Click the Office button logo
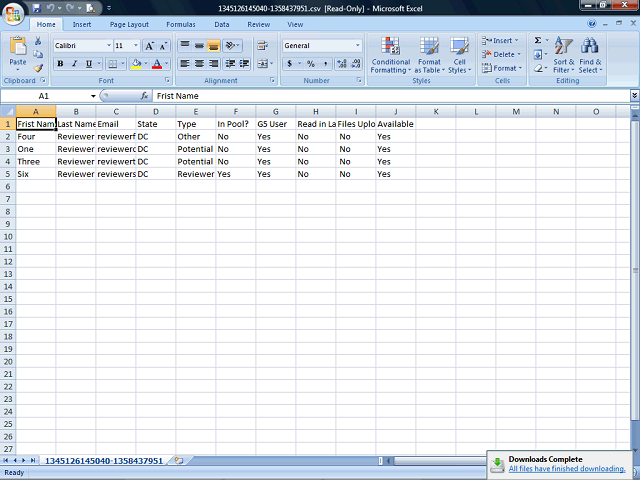Image resolution: width=640 pixels, height=480 pixels. (12, 12)
